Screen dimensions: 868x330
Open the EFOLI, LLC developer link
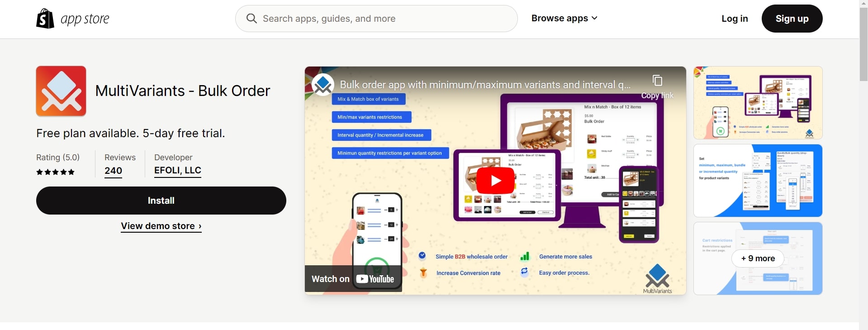[x=178, y=170]
